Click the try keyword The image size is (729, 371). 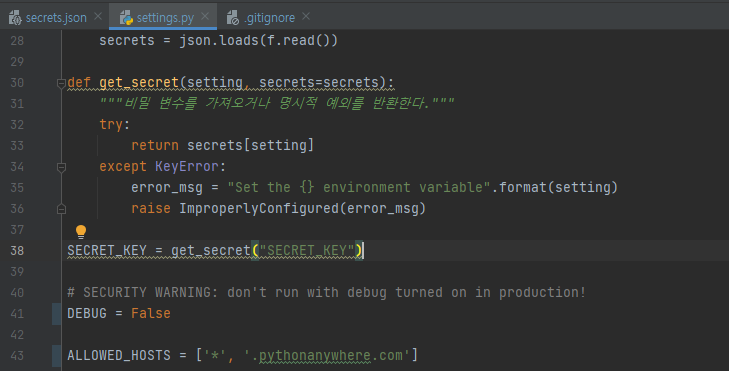tap(111, 124)
